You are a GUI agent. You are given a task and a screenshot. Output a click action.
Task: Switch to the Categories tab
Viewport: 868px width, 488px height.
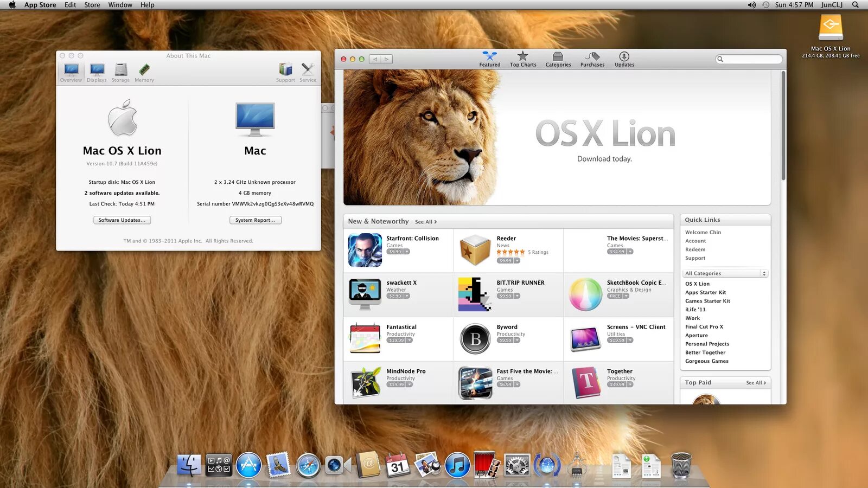coord(558,59)
